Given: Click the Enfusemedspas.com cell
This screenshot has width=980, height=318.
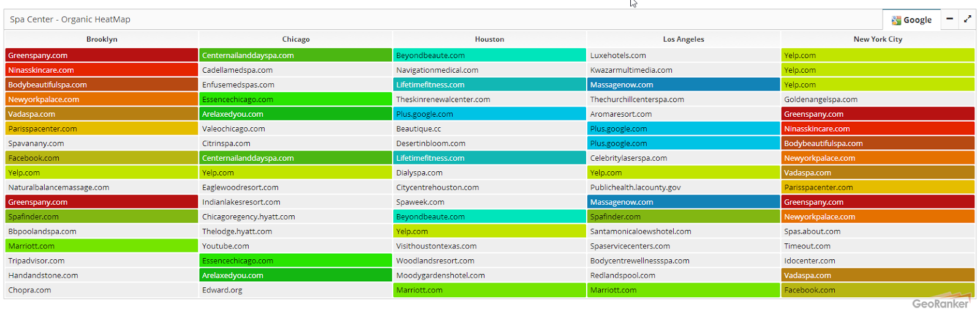Looking at the screenshot, I should [x=296, y=84].
